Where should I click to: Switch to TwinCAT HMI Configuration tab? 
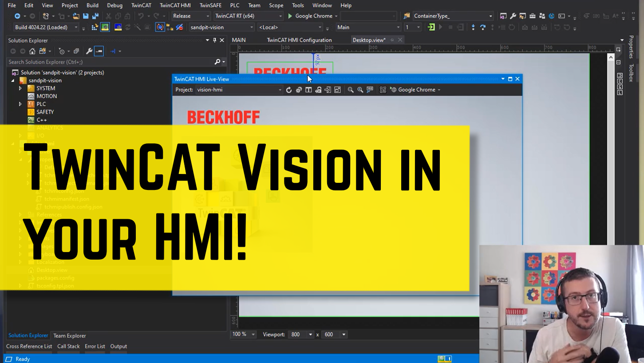point(299,40)
